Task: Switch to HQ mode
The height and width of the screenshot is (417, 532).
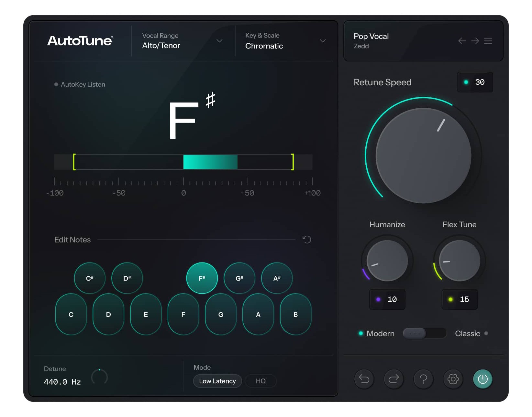Action: tap(261, 381)
